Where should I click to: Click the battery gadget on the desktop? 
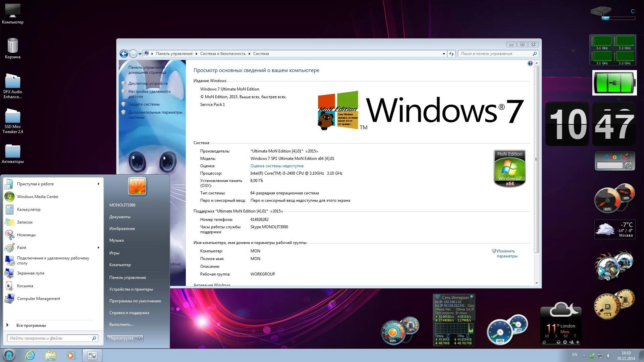click(x=614, y=83)
